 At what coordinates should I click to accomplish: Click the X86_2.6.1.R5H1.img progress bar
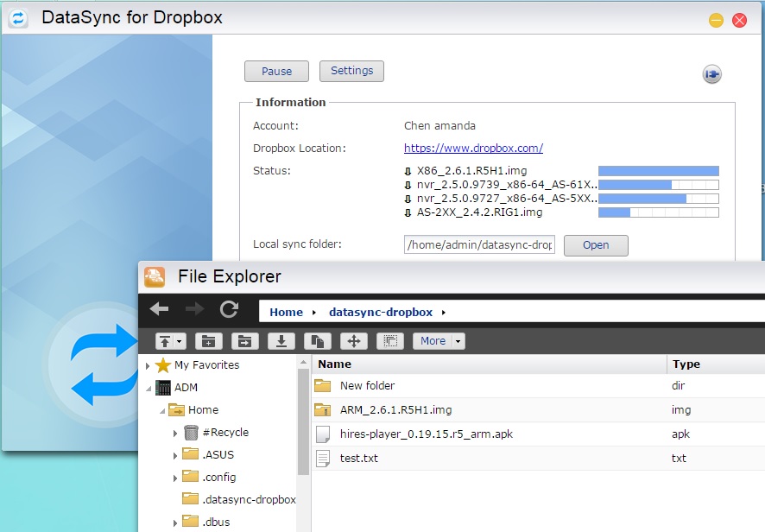click(659, 171)
